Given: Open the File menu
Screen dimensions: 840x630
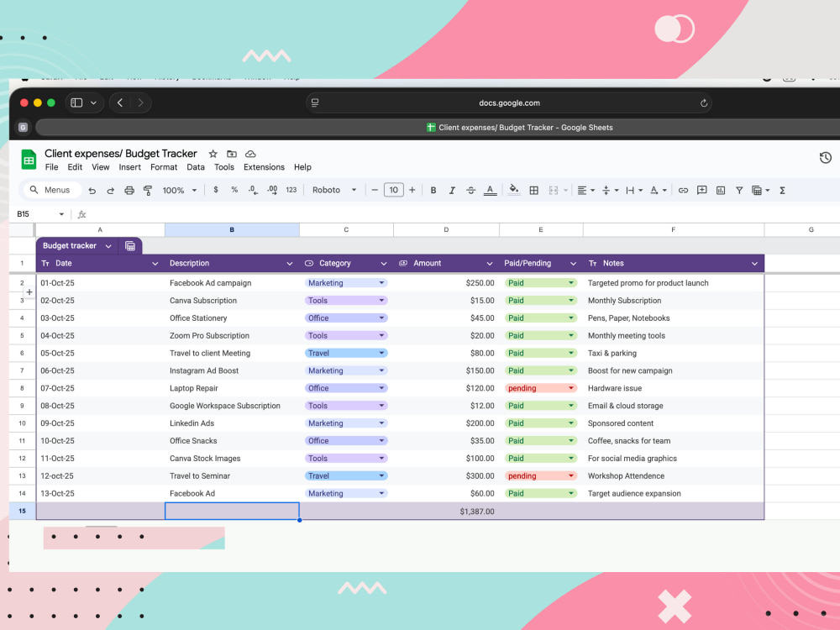Looking at the screenshot, I should [x=52, y=167].
